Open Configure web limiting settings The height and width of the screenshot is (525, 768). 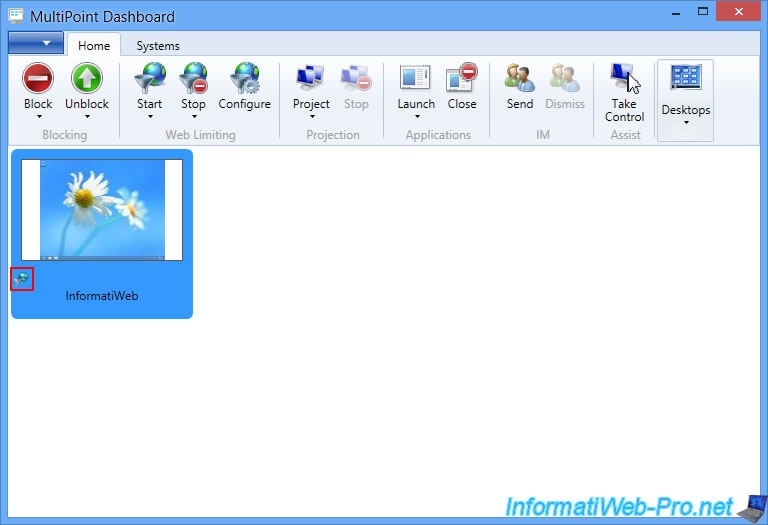pyautogui.click(x=244, y=79)
